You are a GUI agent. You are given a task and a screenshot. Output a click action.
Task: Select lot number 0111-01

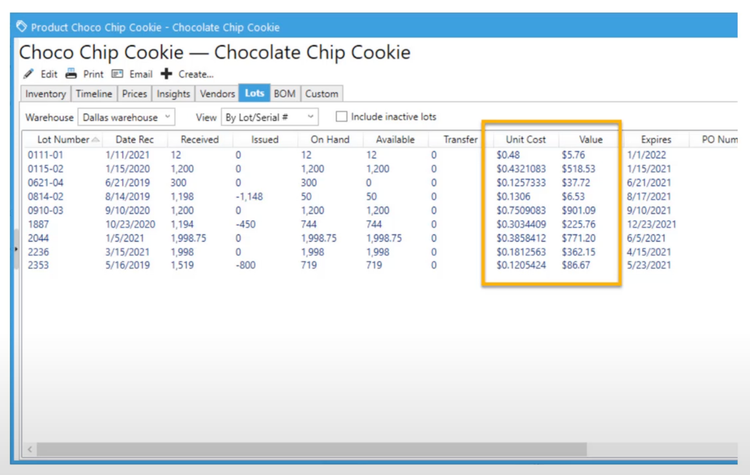45,155
